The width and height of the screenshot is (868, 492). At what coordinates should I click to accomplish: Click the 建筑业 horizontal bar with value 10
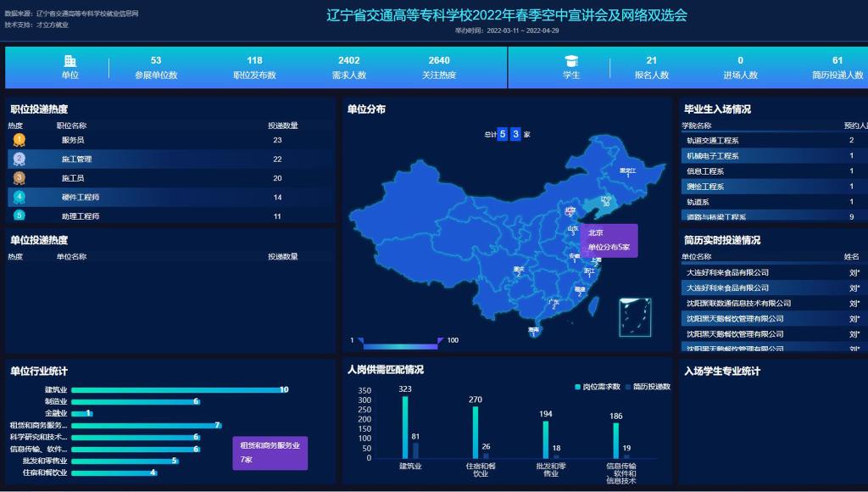176,390
